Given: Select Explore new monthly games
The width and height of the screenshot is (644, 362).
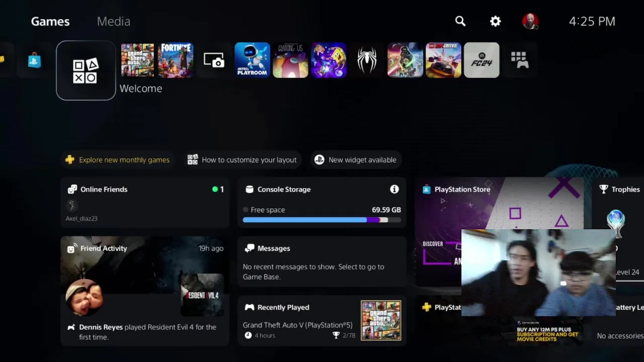Looking at the screenshot, I should tap(118, 160).
